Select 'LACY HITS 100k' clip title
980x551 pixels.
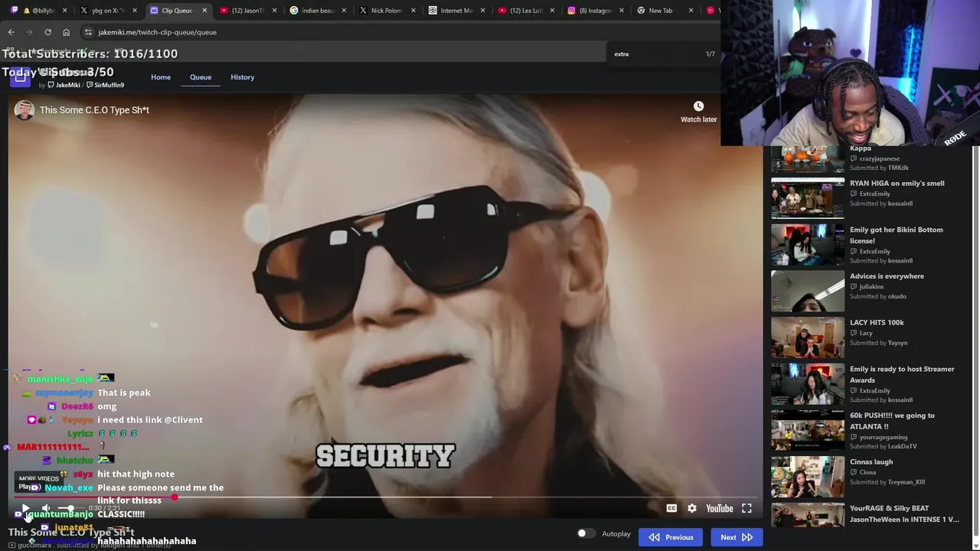point(877,323)
